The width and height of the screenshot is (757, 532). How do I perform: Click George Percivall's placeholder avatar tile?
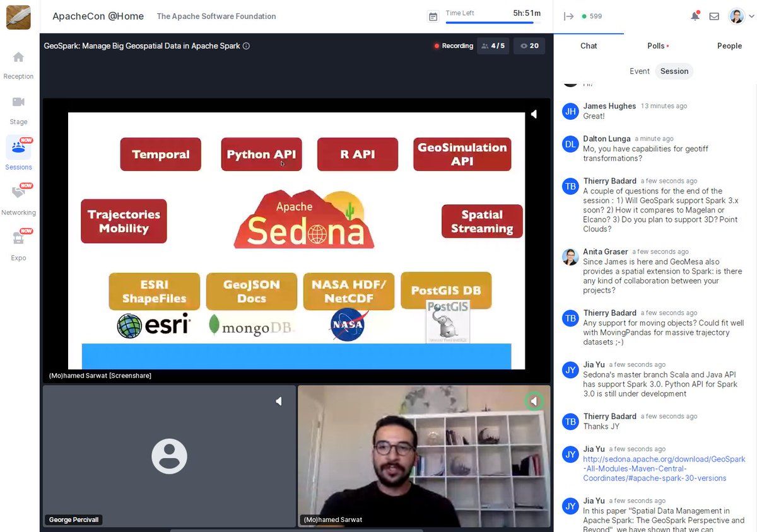tap(169, 456)
